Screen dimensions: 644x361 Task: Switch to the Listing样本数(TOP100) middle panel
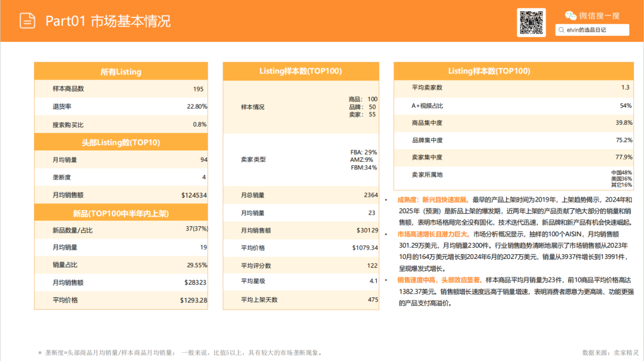[x=301, y=70]
